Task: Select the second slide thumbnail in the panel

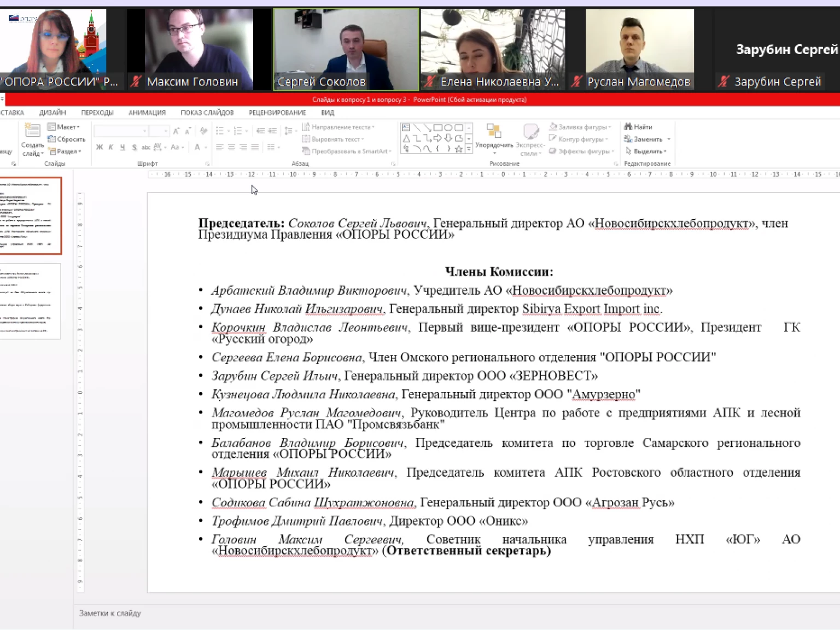Action: [x=30, y=301]
